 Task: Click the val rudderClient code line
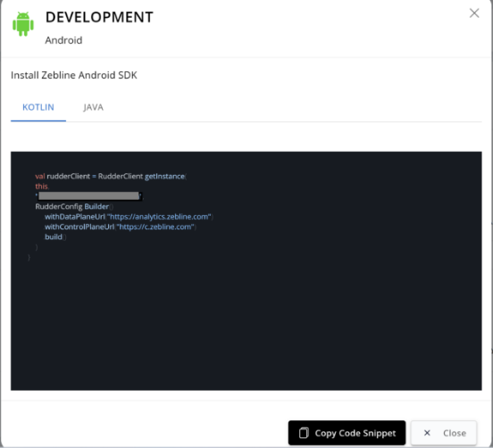point(111,176)
